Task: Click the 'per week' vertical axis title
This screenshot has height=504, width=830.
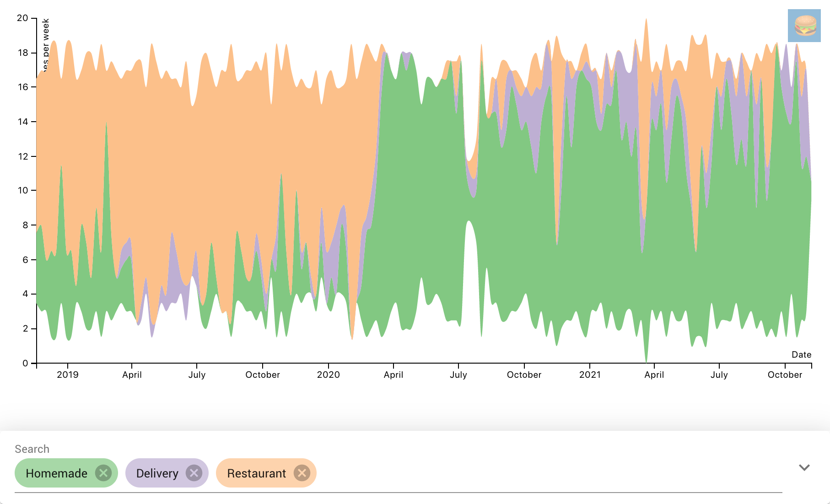Action: (45, 43)
